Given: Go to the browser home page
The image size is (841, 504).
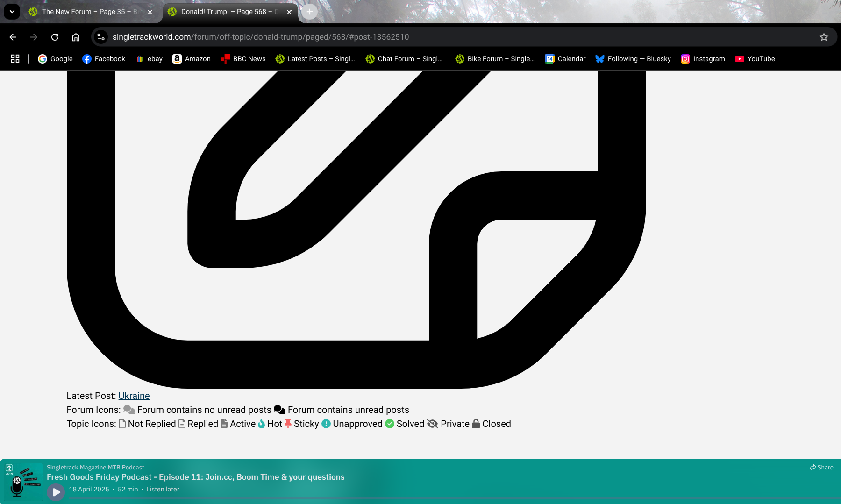Looking at the screenshot, I should coord(76,37).
